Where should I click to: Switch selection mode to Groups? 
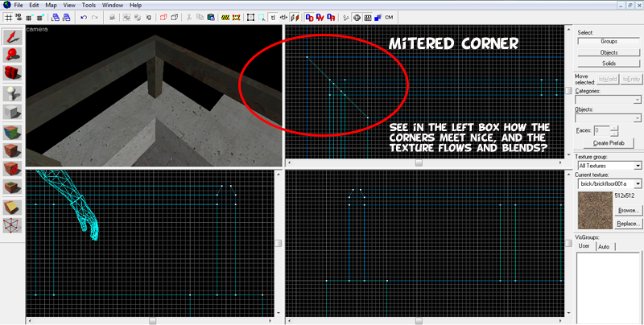point(609,40)
